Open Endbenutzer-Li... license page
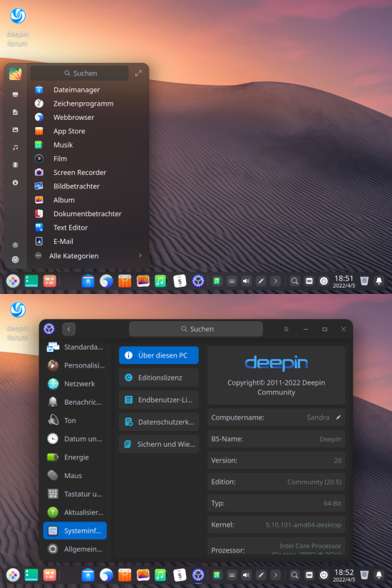Viewport: 392px width, 588px height. (x=159, y=400)
